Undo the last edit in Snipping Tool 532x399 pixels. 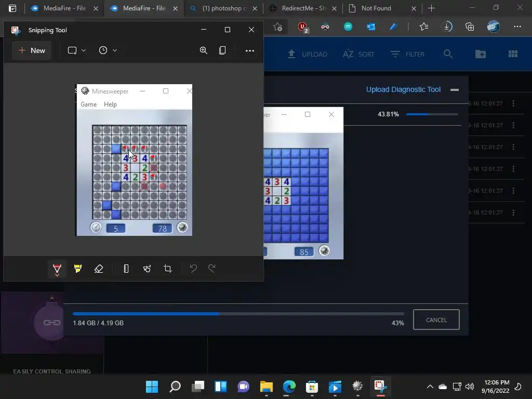(193, 269)
